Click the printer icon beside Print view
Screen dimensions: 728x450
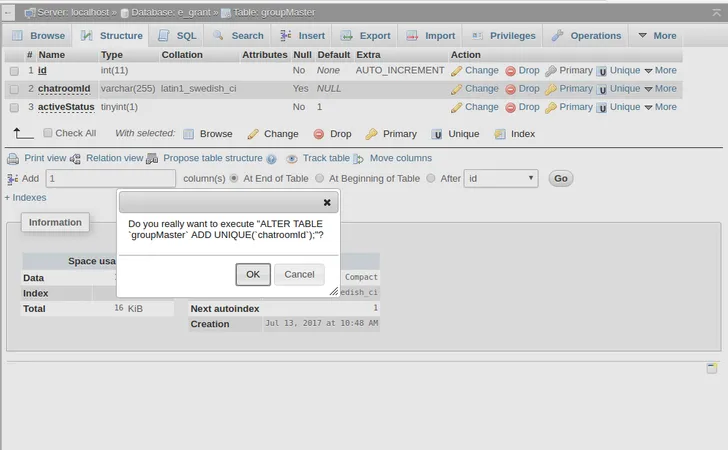point(13,159)
